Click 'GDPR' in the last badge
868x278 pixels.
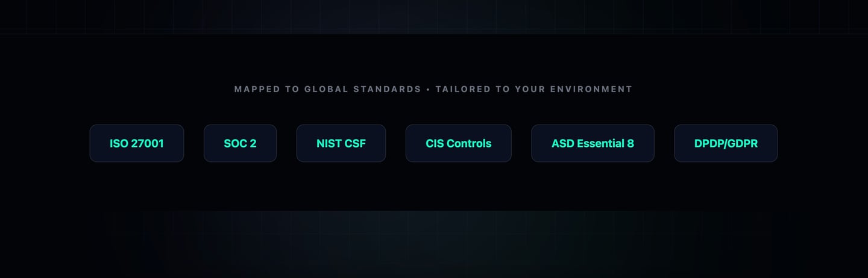(742, 144)
